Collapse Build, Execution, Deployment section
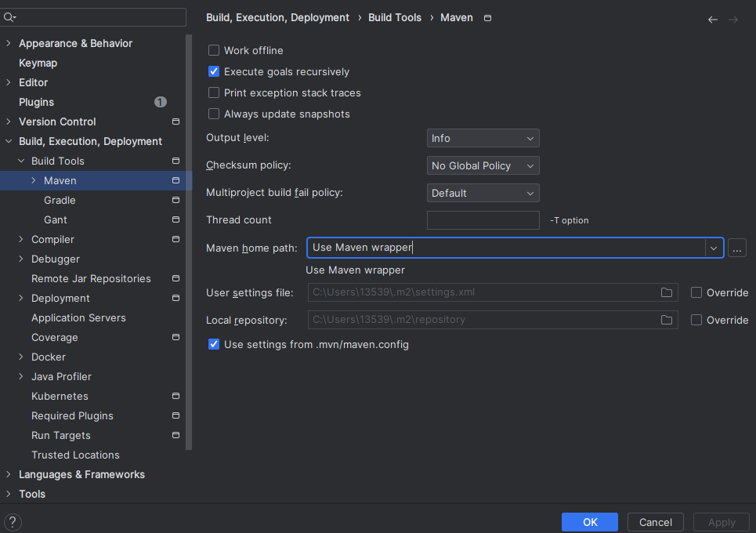756x533 pixels. tap(8, 141)
